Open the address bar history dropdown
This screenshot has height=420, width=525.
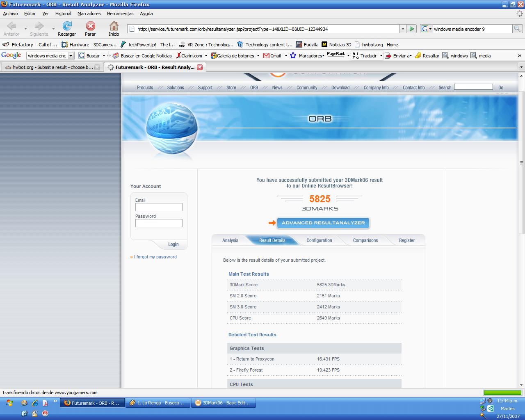pos(403,29)
